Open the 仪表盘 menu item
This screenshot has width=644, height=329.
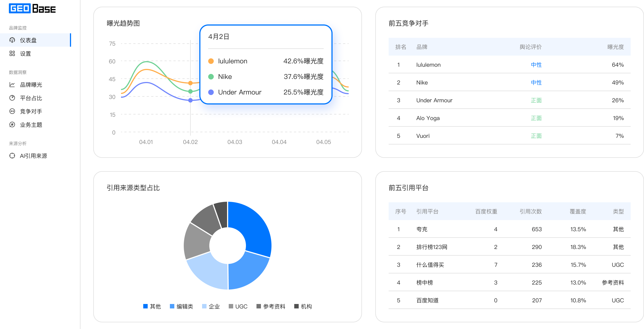[36, 40]
